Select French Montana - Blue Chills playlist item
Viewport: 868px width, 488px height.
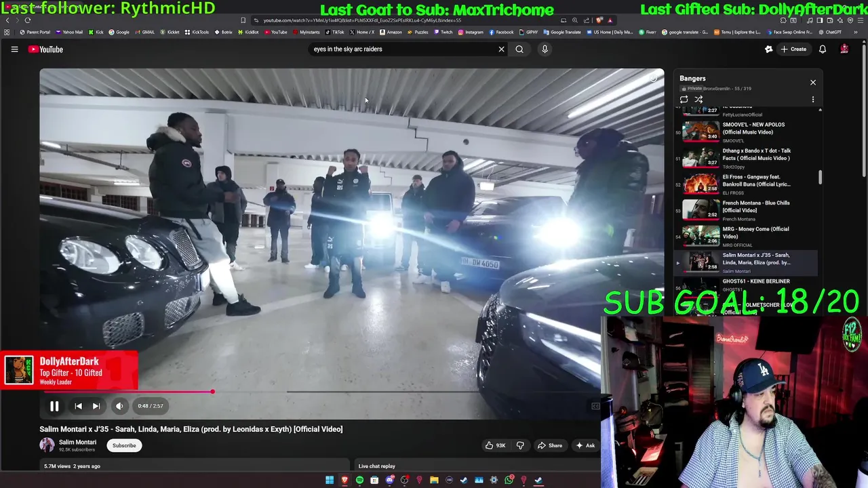746,210
